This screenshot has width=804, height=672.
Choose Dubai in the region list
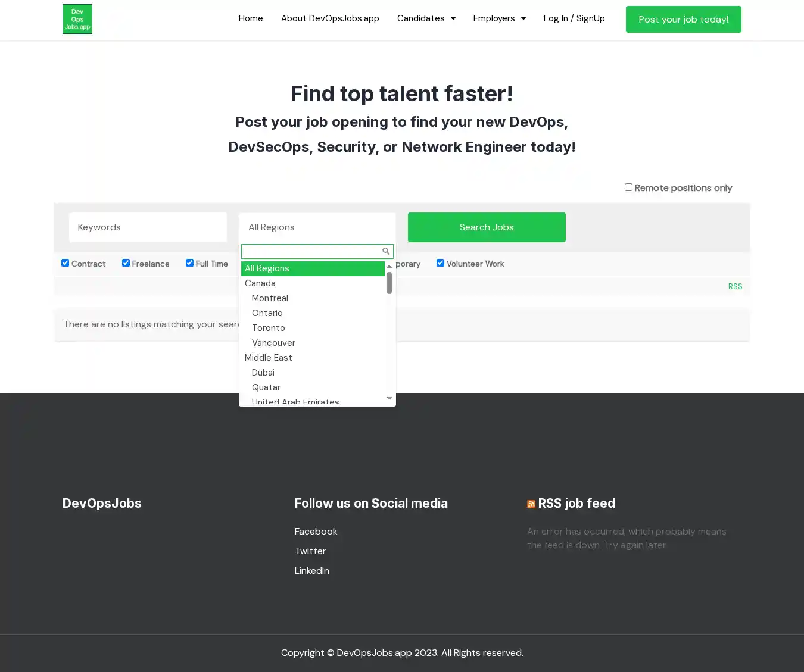coord(263,373)
